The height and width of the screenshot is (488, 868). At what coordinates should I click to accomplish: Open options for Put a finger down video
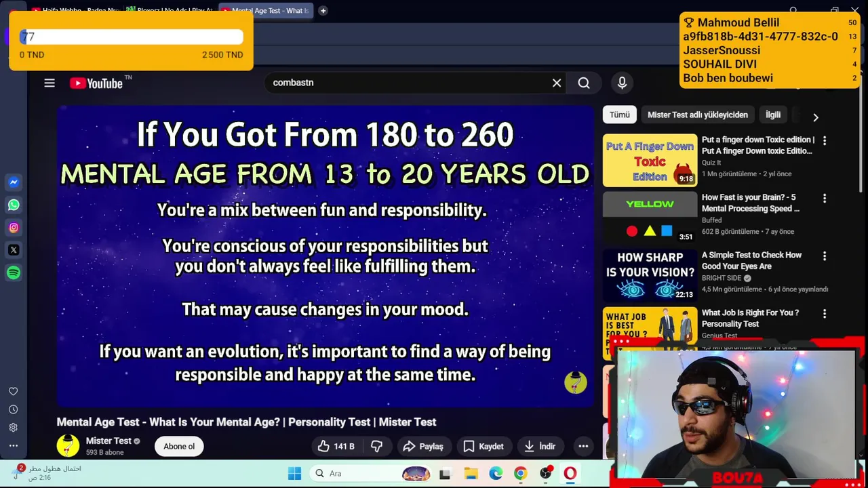[x=825, y=141]
